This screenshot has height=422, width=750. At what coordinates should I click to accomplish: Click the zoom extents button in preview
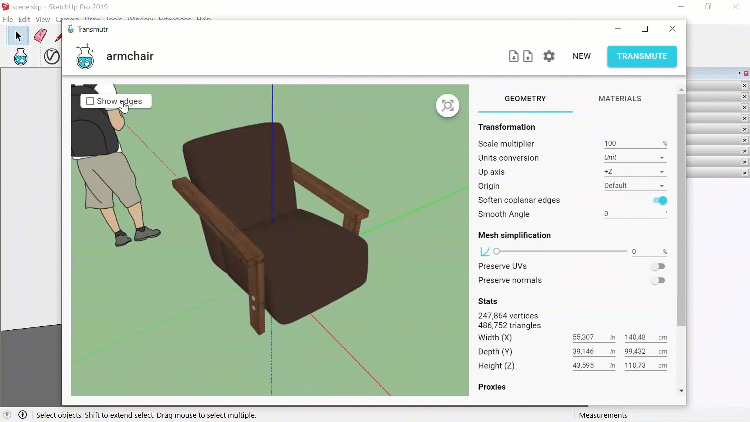point(448,106)
